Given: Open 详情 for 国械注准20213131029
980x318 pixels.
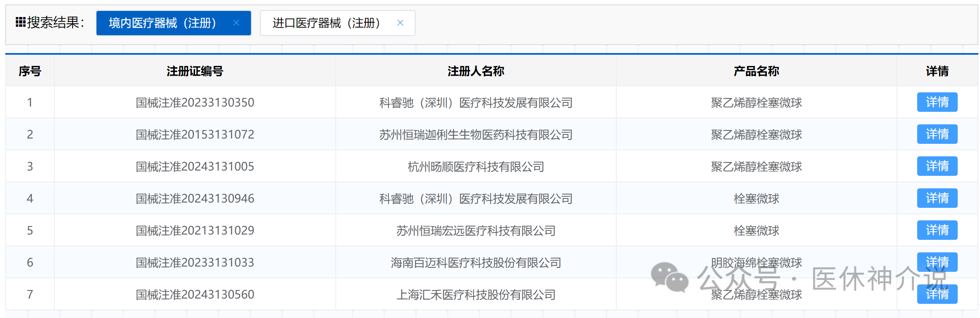Looking at the screenshot, I should click(937, 230).
